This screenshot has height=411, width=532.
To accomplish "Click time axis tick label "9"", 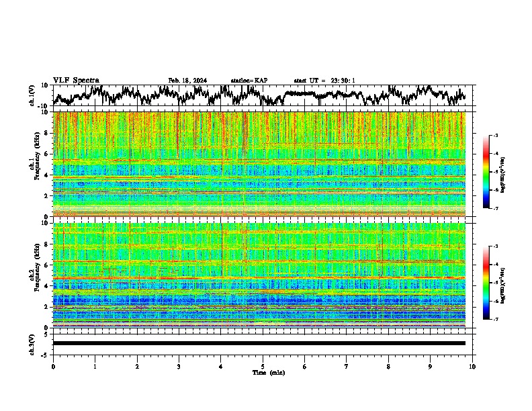I will (x=430, y=367).
